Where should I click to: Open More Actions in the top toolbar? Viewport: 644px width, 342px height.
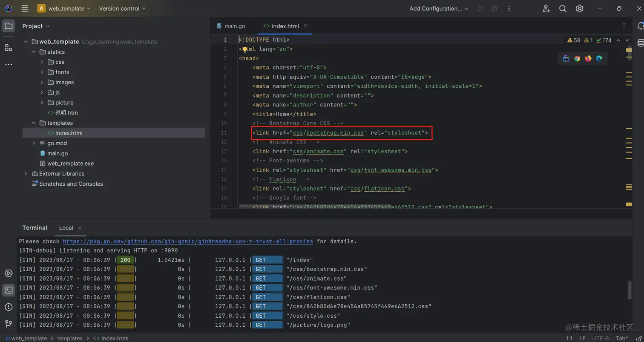509,9
